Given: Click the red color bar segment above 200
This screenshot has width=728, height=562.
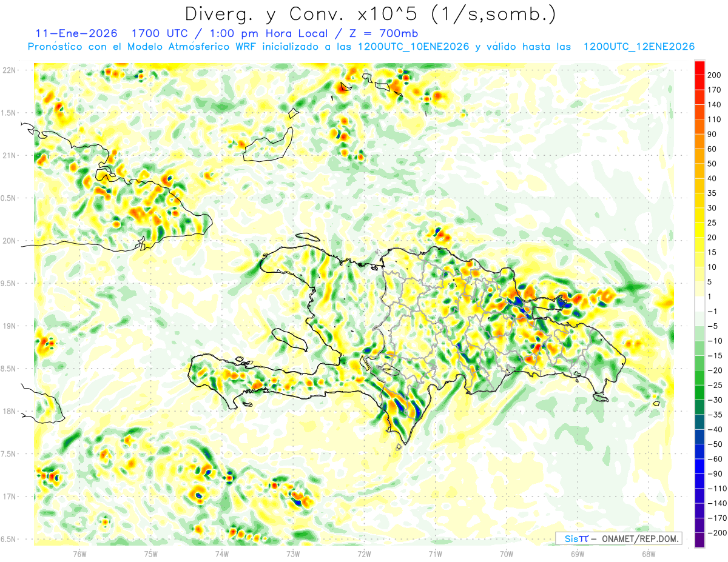Looking at the screenshot, I should click(x=699, y=68).
